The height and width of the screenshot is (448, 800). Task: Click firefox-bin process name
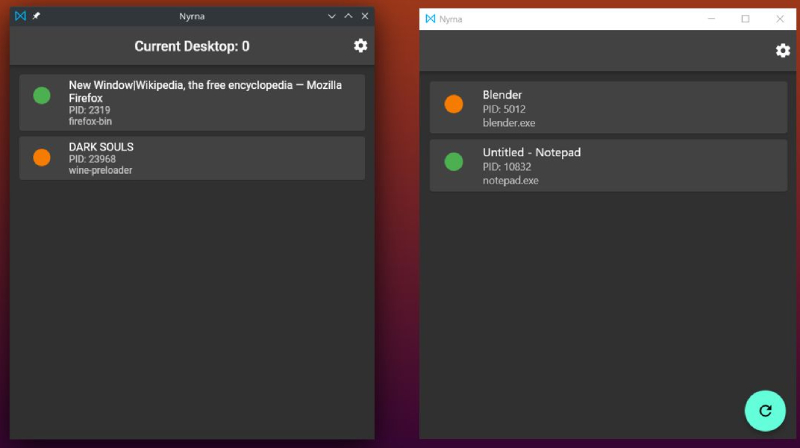coord(90,121)
